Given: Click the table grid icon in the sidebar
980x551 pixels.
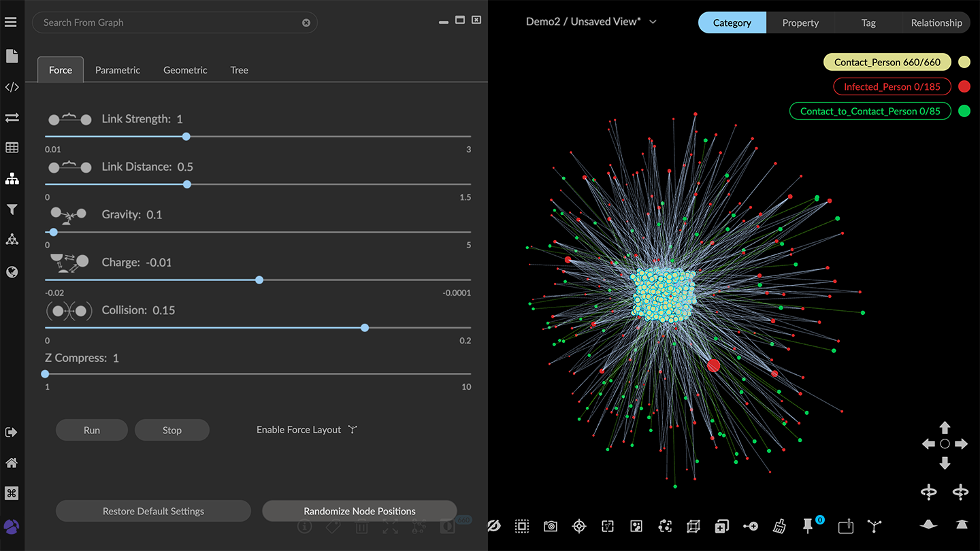Looking at the screenshot, I should click(x=12, y=148).
